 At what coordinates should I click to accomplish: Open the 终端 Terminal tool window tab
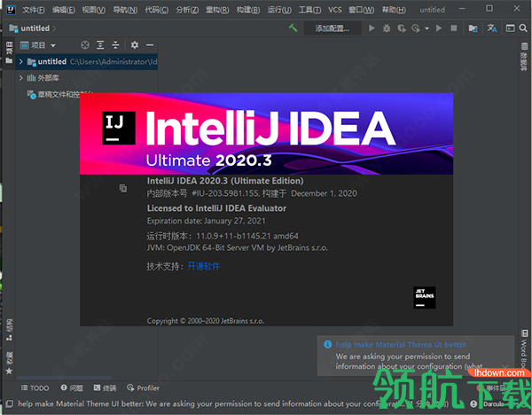point(105,388)
